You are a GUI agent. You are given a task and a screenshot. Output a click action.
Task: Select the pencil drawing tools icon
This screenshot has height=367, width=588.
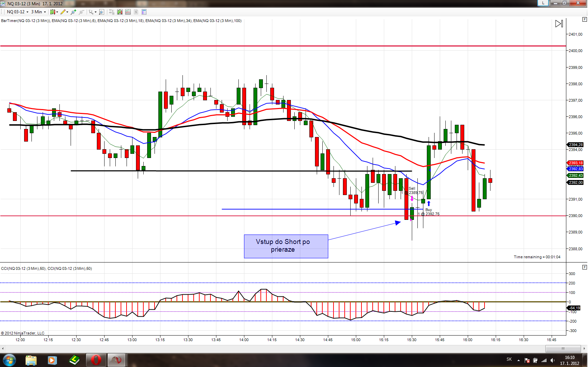pos(63,12)
